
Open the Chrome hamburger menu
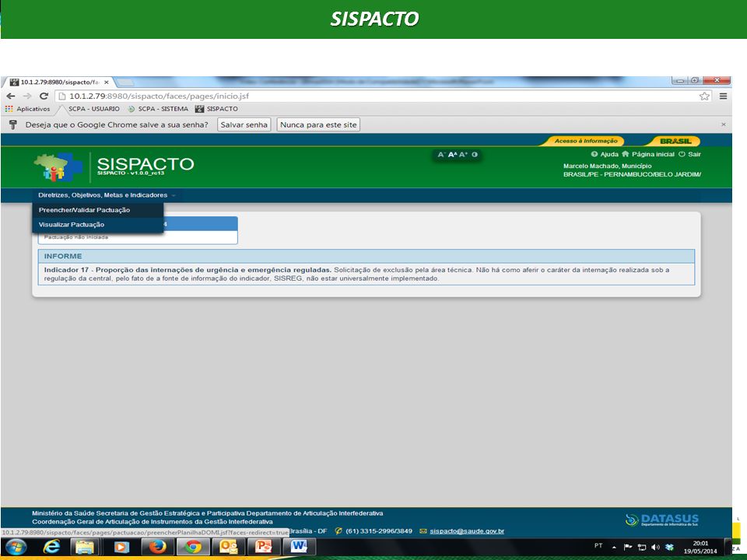[723, 96]
